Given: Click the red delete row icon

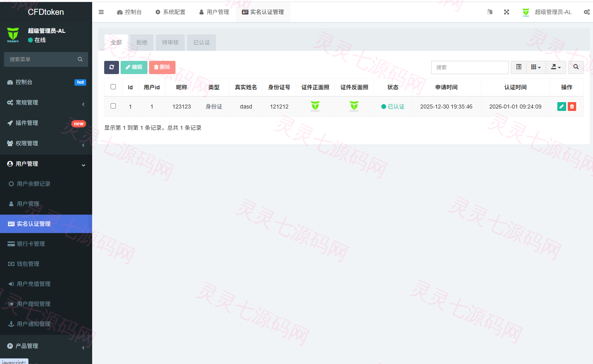Looking at the screenshot, I should point(572,107).
